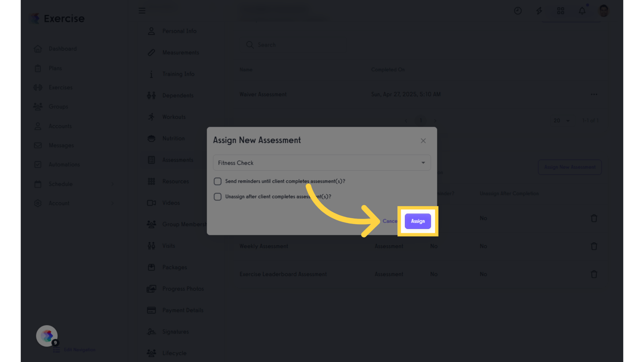
Task: Open notifications via the bell icon
Action: coord(582,10)
